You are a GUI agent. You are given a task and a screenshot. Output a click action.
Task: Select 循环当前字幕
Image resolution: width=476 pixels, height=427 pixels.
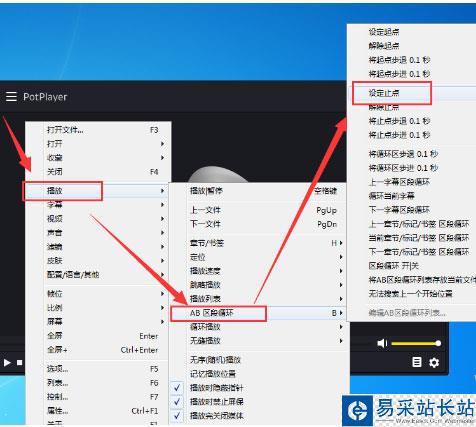coord(412,196)
